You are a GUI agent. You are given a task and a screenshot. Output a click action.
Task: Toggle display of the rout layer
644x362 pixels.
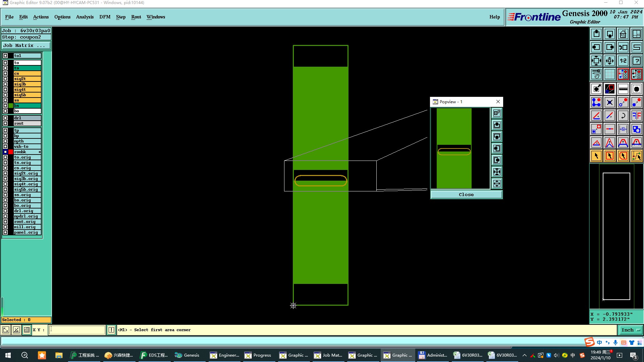coord(5,123)
